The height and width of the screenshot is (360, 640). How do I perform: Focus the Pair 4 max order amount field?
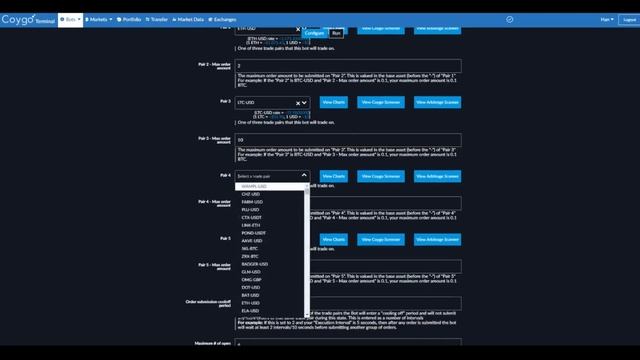coord(386,203)
